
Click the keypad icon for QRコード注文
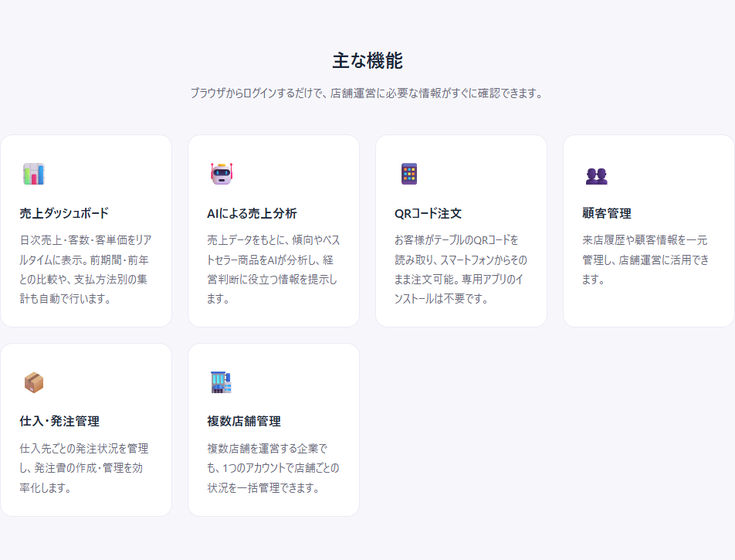(x=408, y=174)
